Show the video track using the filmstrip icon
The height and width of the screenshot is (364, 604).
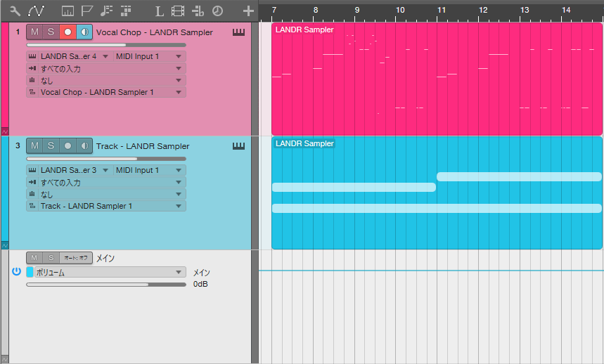178,11
